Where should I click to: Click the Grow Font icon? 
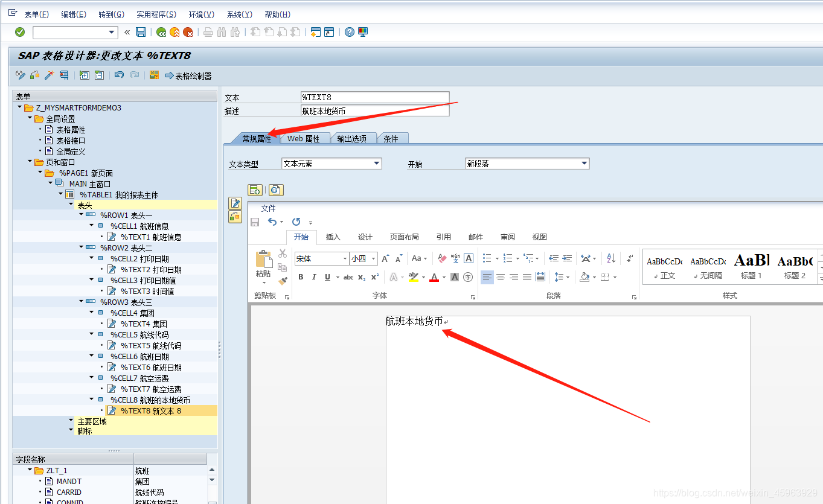[385, 258]
